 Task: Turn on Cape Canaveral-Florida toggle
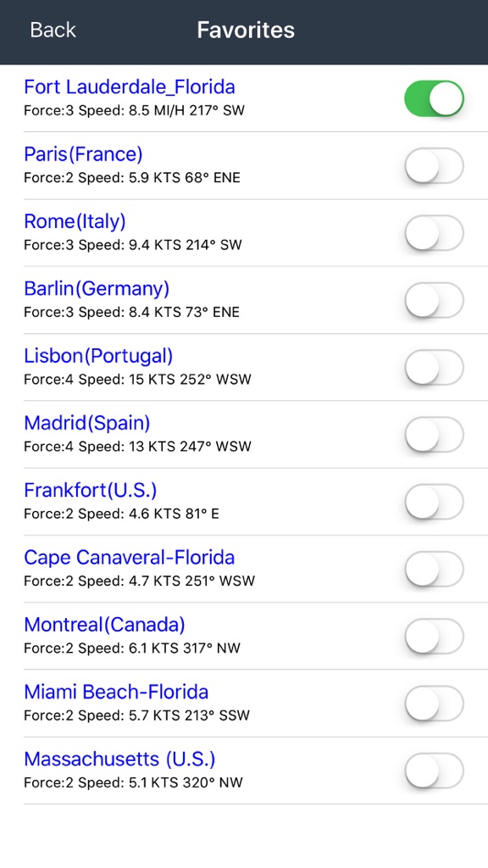(434, 569)
